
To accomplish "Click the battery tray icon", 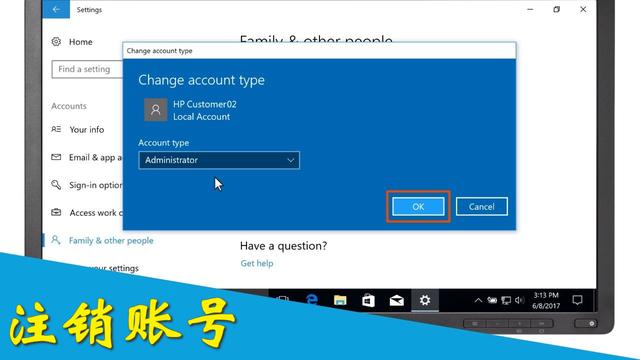I will [x=492, y=300].
